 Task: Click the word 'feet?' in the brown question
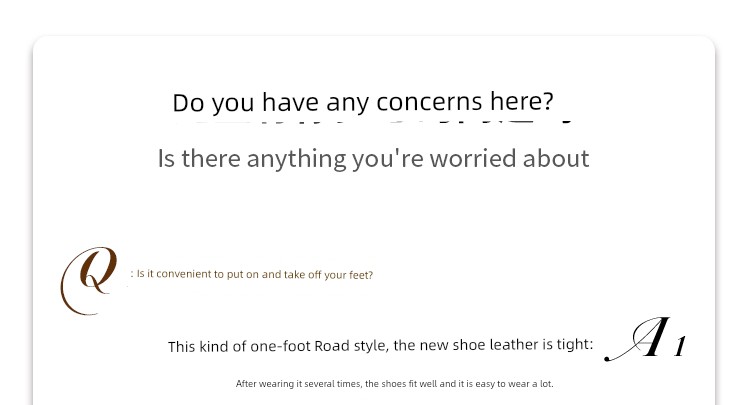tap(358, 274)
